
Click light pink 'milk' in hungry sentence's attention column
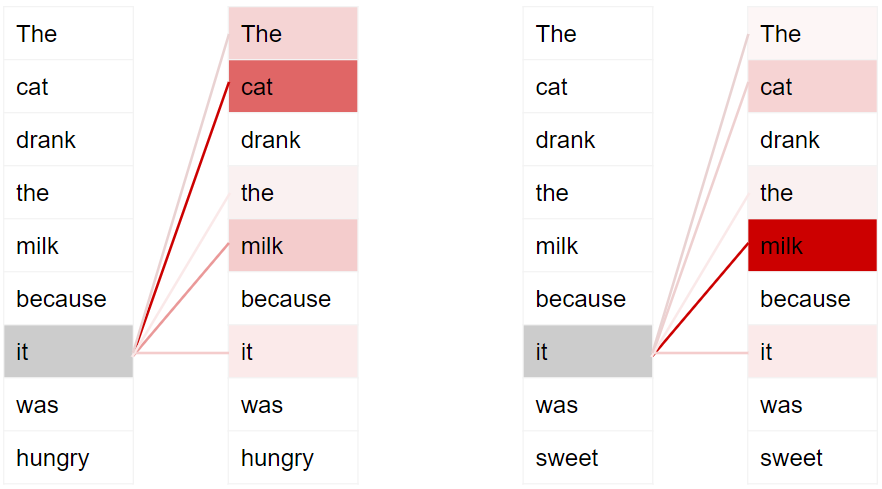[x=292, y=246]
